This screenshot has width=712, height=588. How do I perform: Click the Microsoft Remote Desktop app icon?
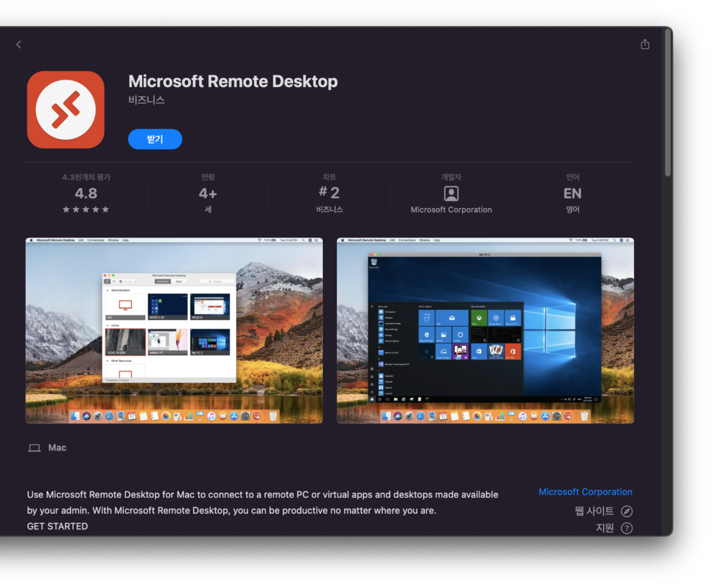[66, 110]
